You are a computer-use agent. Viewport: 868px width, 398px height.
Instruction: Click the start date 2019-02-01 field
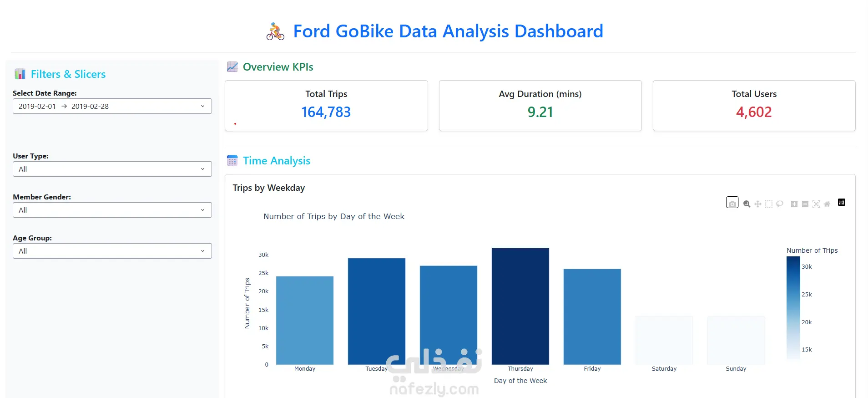coord(37,106)
